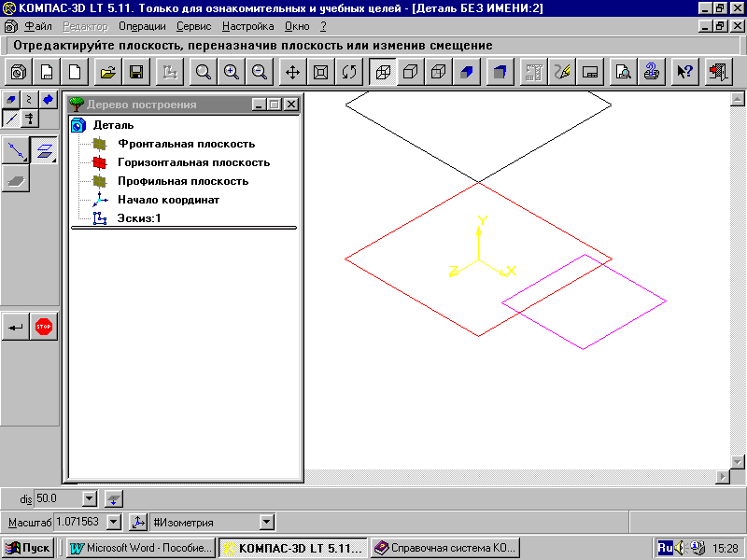Toggle the offset direction button
Image resolution: width=747 pixels, height=560 pixels.
(x=113, y=499)
